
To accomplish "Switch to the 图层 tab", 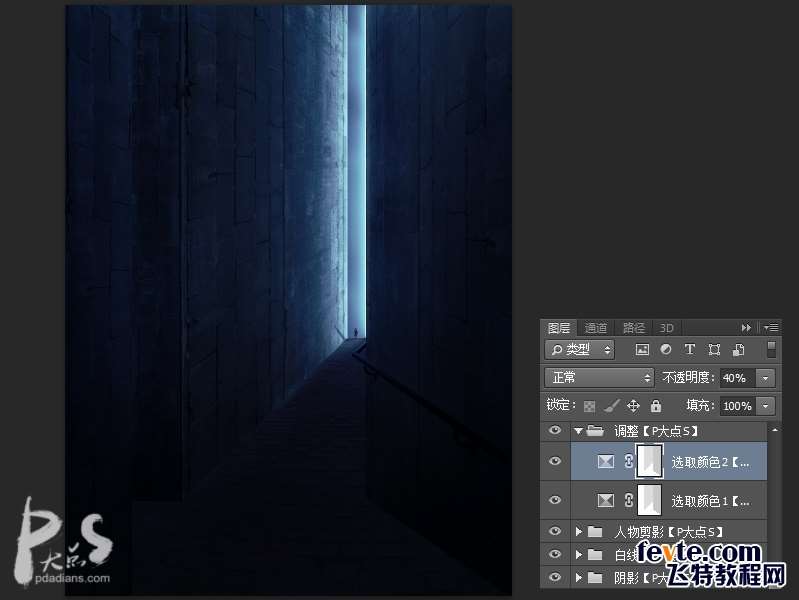I will tap(558, 328).
